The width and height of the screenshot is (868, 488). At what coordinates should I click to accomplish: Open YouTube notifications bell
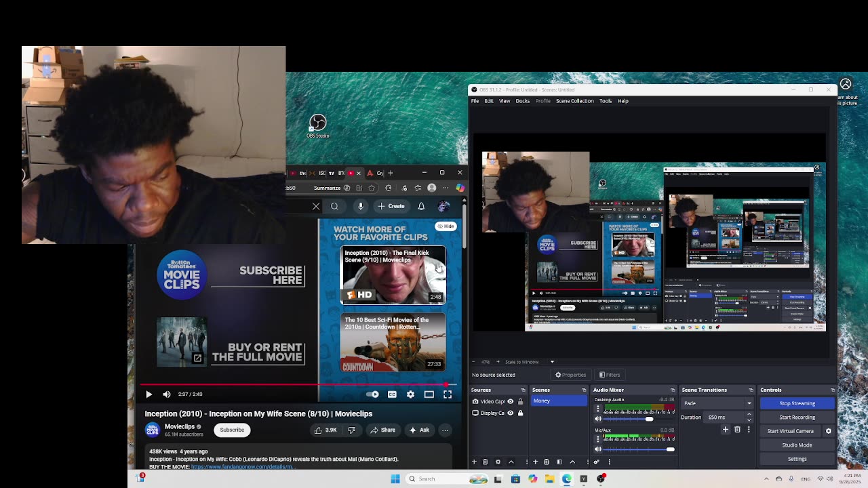point(421,206)
